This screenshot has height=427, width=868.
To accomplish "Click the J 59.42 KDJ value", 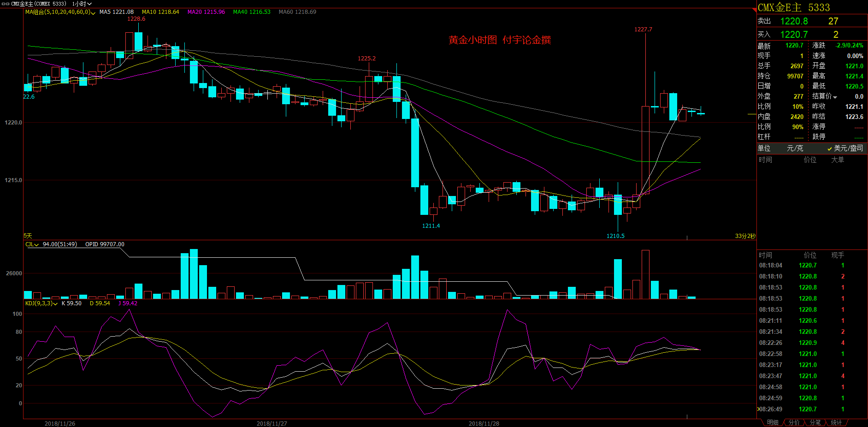I will pyautogui.click(x=128, y=303).
